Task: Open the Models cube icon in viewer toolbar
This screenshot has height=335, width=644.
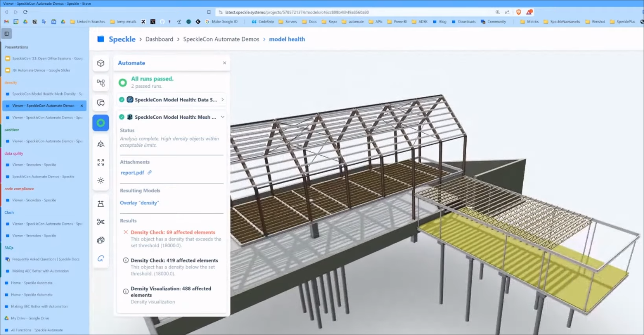Action: click(x=101, y=63)
